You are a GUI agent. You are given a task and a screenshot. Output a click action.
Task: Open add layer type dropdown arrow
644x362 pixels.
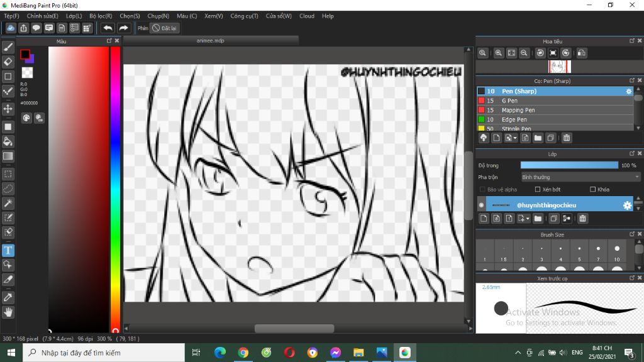pyautogui.click(x=528, y=219)
